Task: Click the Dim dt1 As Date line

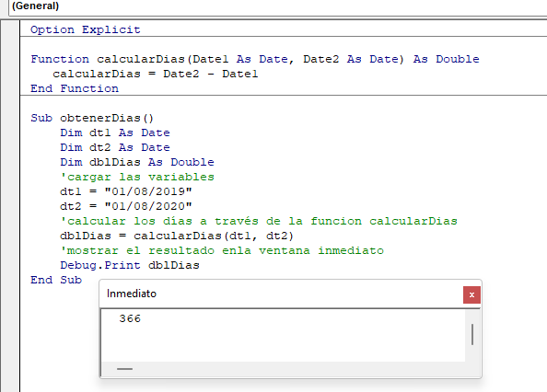Action: pyautogui.click(x=115, y=133)
